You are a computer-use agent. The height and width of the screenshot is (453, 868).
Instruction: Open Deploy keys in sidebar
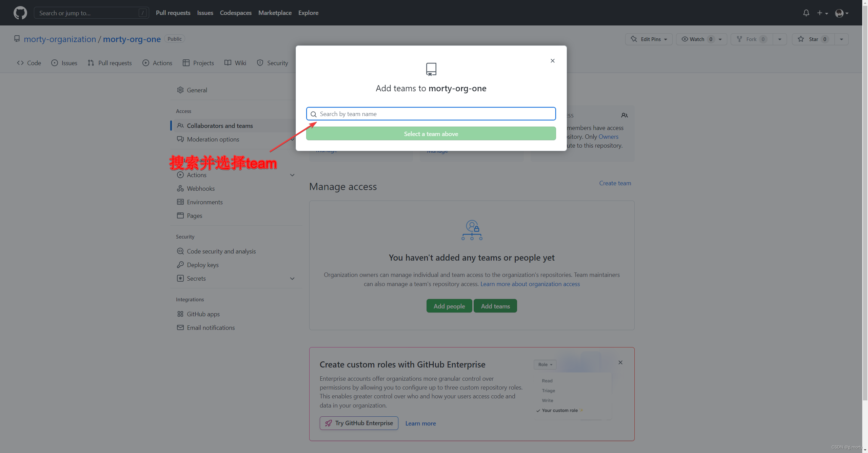coord(203,265)
